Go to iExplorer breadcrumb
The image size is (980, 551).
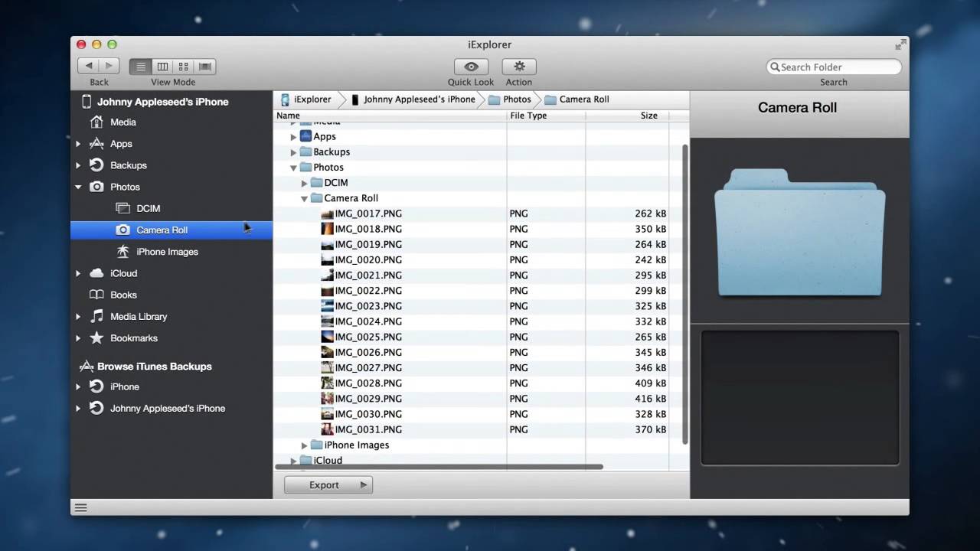[306, 99]
